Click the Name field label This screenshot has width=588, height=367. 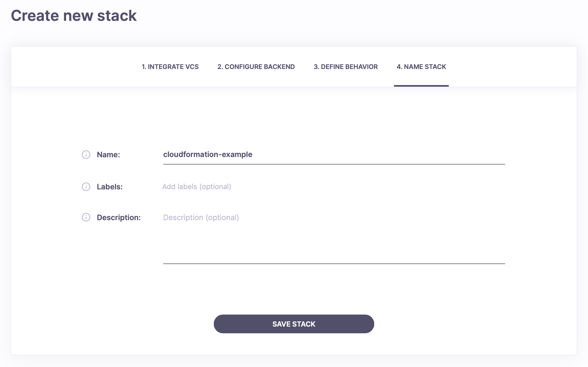coord(108,154)
